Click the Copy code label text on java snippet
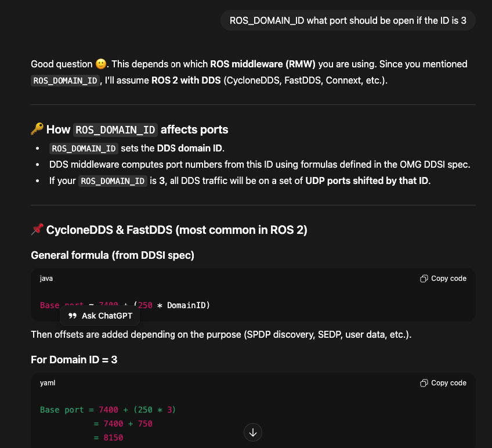Image resolution: width=492 pixels, height=448 pixels. coord(448,279)
